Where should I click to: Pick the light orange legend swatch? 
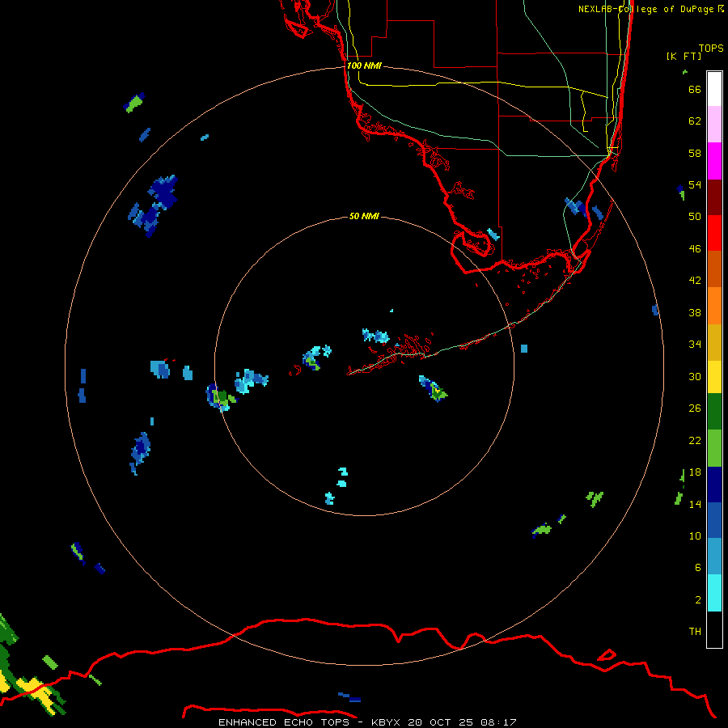(714, 306)
